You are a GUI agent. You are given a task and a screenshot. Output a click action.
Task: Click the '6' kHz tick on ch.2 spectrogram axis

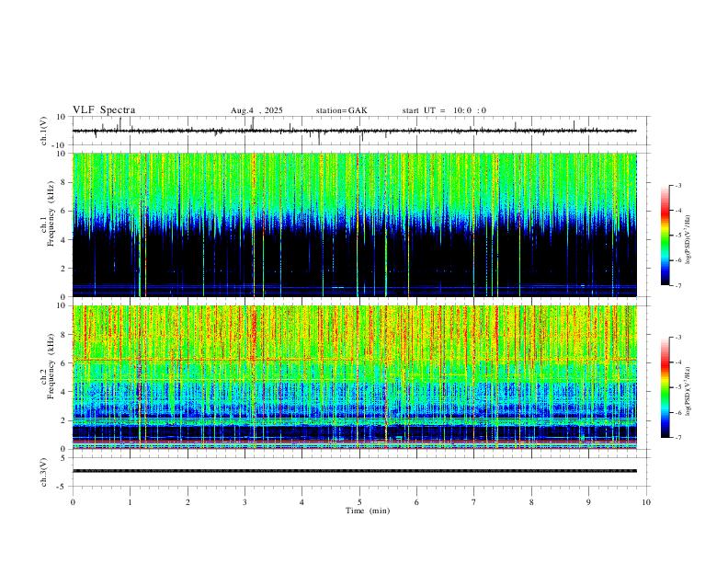point(64,363)
